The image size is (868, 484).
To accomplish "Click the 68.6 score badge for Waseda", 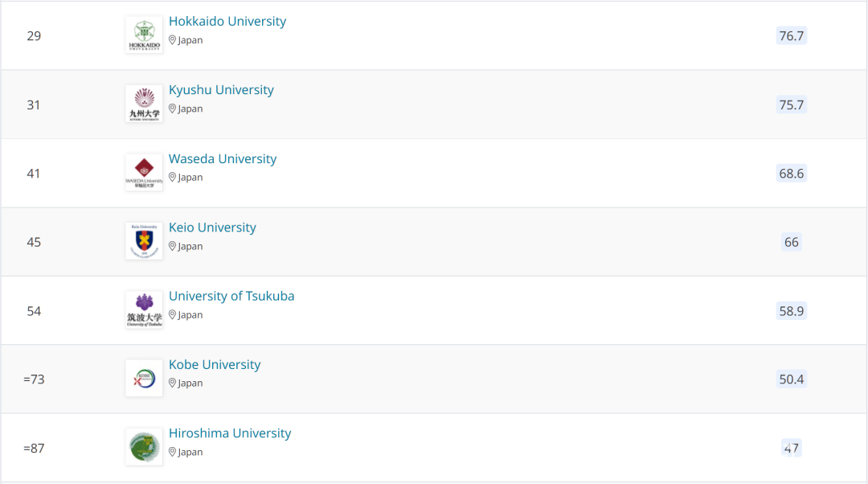I will coord(791,174).
